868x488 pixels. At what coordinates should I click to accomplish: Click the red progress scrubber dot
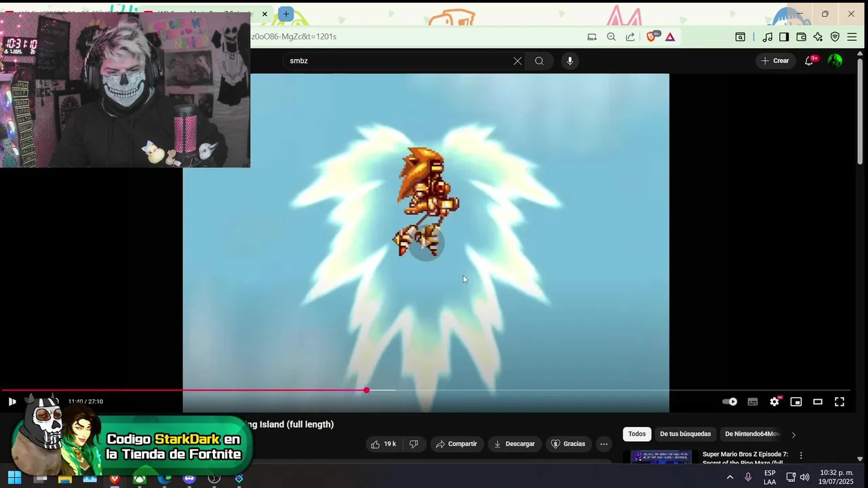[x=366, y=390]
